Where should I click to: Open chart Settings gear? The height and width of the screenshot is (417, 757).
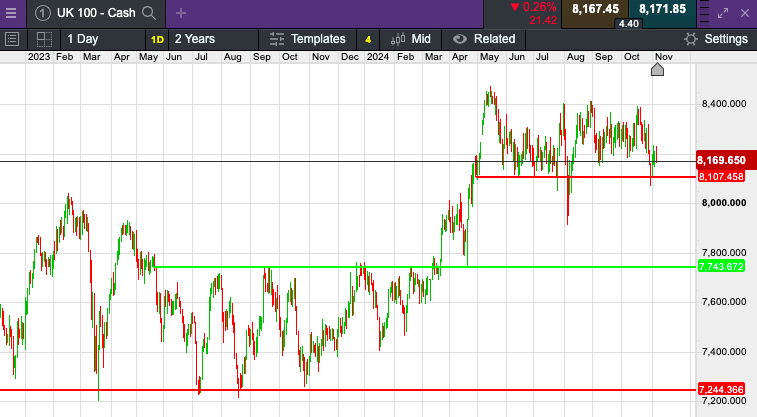[x=691, y=39]
